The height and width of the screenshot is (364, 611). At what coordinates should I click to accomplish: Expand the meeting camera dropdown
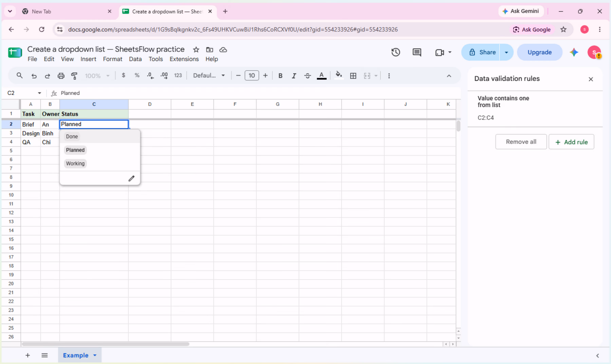click(450, 52)
